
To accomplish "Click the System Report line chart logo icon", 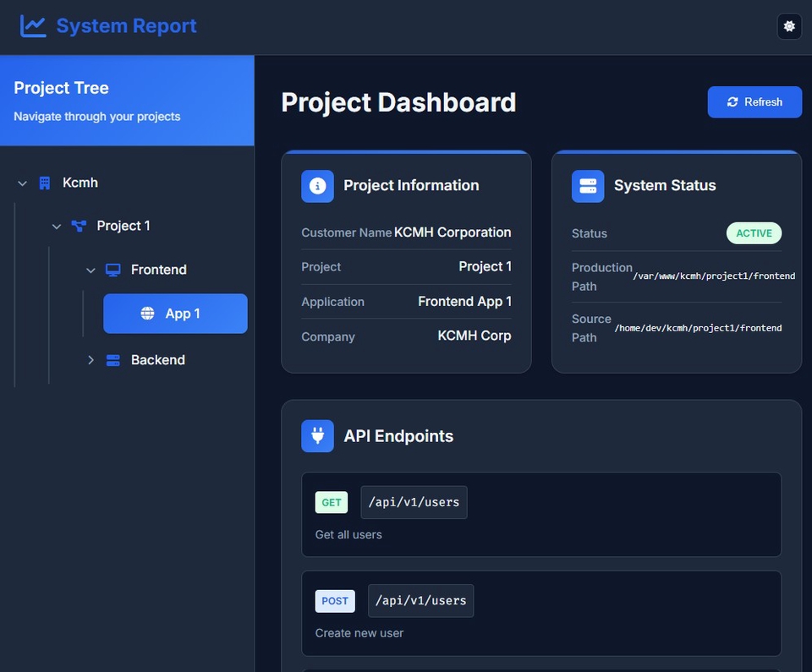I will click(x=31, y=25).
